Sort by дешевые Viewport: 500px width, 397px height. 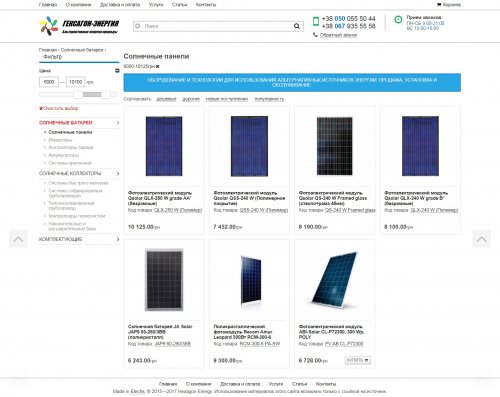166,99
